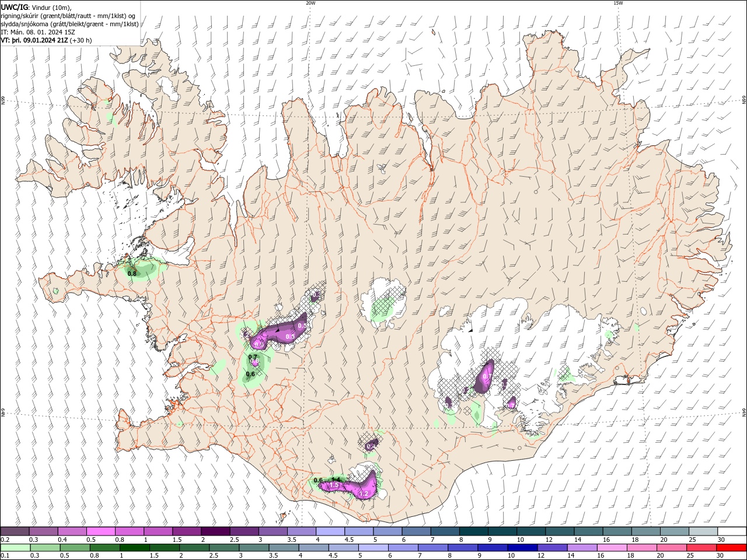
Task: Pick top-row white swatch above 30
Action: 732,531
